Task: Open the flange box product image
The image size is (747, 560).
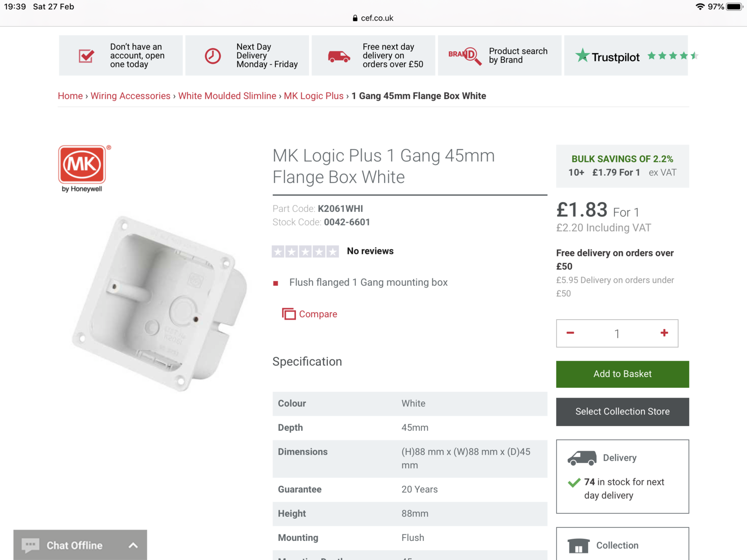Action: point(159,303)
